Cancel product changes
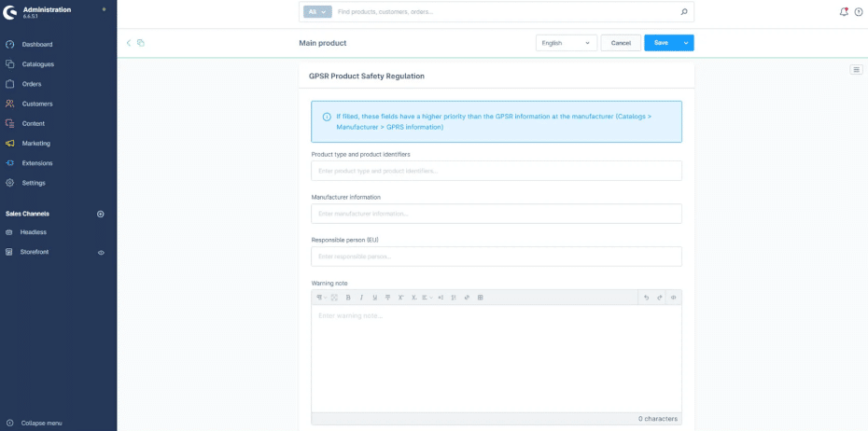The height and width of the screenshot is (431, 868). click(x=621, y=43)
